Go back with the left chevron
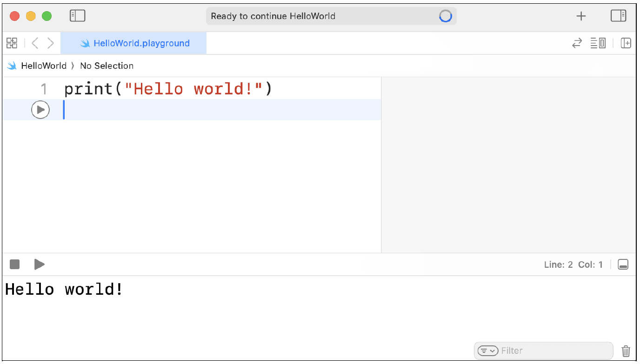Viewport: 640px width, 364px height. click(x=35, y=43)
